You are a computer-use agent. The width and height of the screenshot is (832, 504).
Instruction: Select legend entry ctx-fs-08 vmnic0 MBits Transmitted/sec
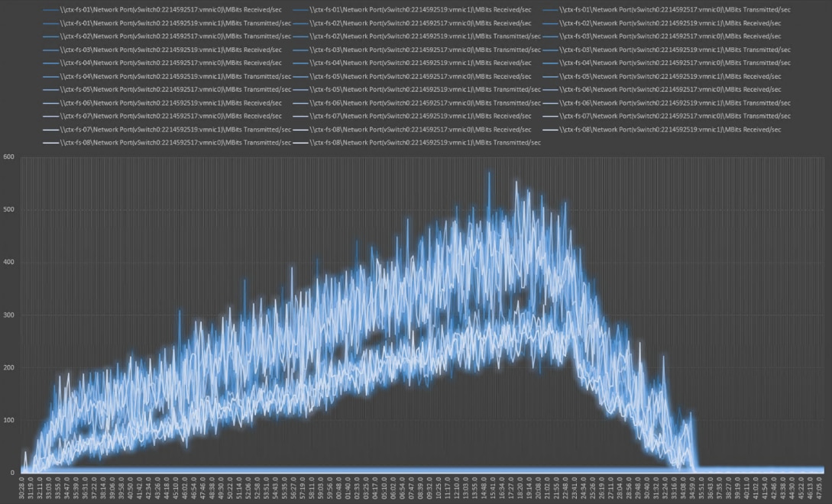[167, 143]
